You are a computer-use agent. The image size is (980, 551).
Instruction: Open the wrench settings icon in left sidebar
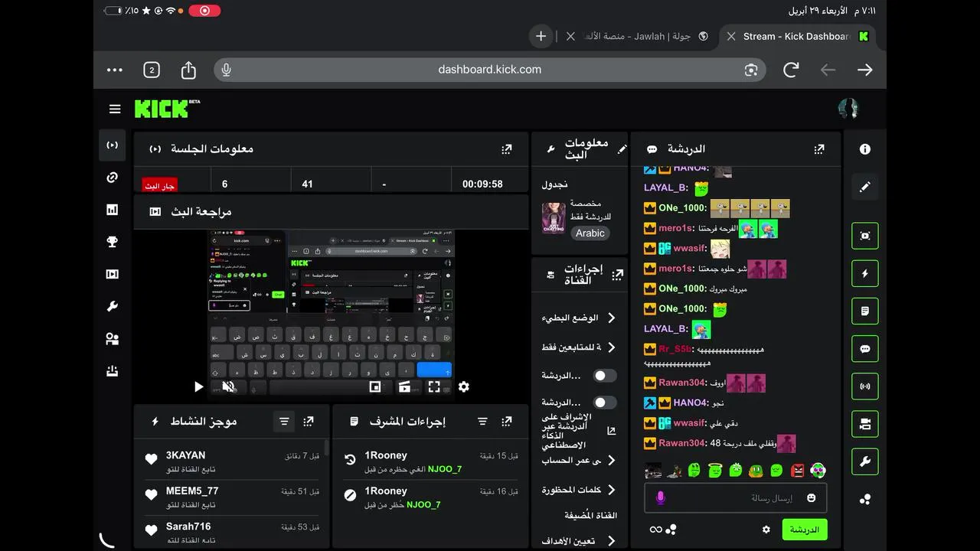(x=113, y=307)
